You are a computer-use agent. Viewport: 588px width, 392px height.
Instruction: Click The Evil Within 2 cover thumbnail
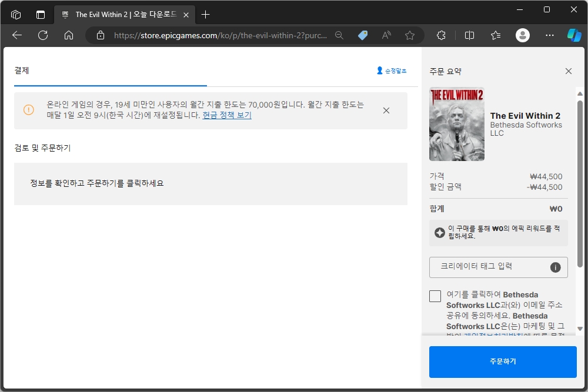pos(457,124)
